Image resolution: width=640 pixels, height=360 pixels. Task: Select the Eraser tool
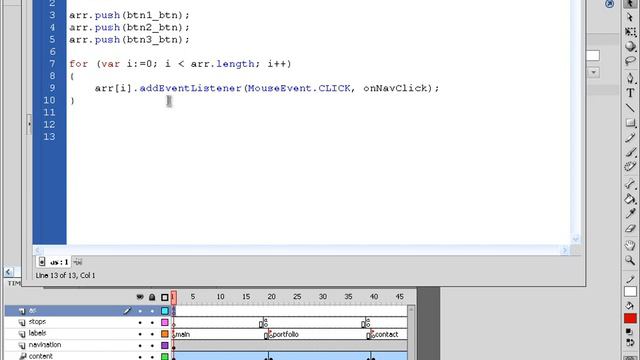[630, 229]
